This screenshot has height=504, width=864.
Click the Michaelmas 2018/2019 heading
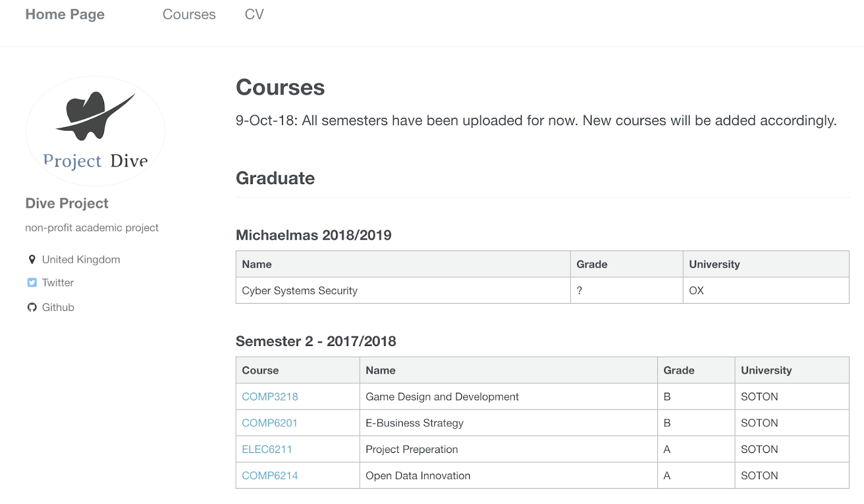click(x=314, y=235)
